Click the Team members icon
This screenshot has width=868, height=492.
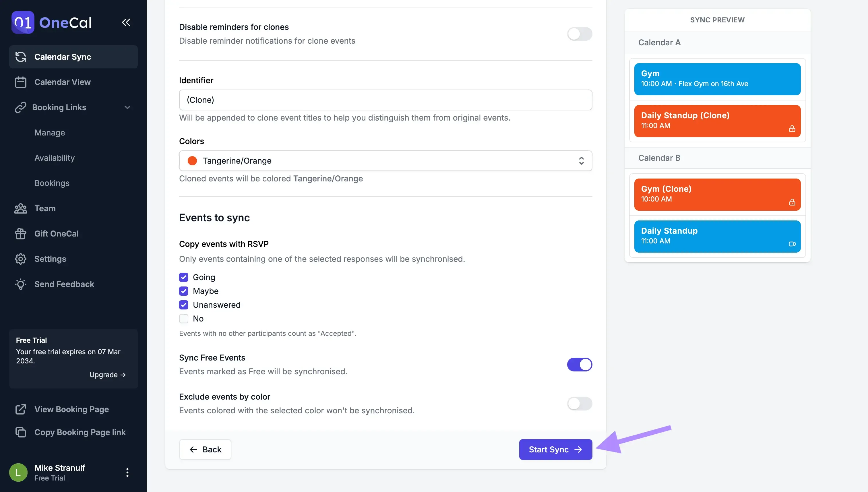[x=21, y=208]
